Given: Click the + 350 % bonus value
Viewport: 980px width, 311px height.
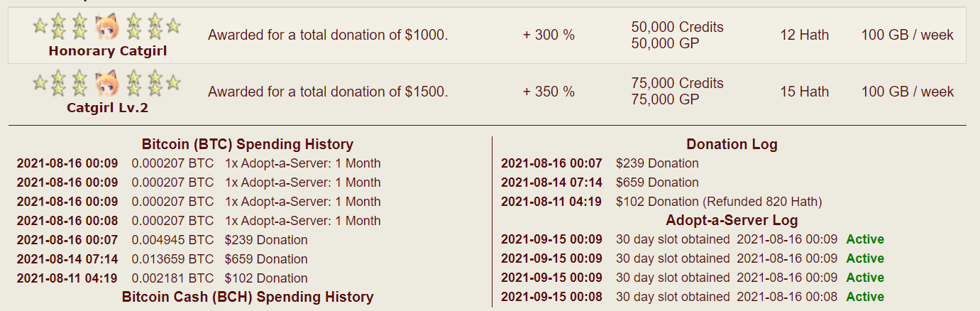Looking at the screenshot, I should coord(549,92).
